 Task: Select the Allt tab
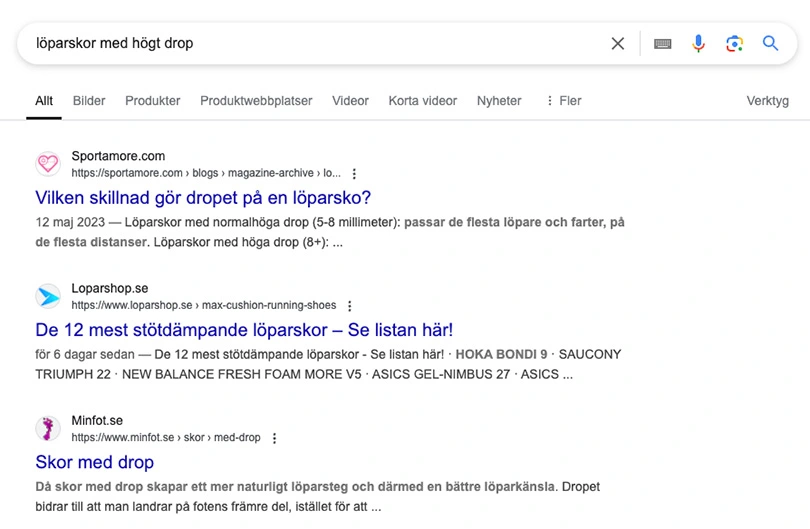pyautogui.click(x=44, y=101)
